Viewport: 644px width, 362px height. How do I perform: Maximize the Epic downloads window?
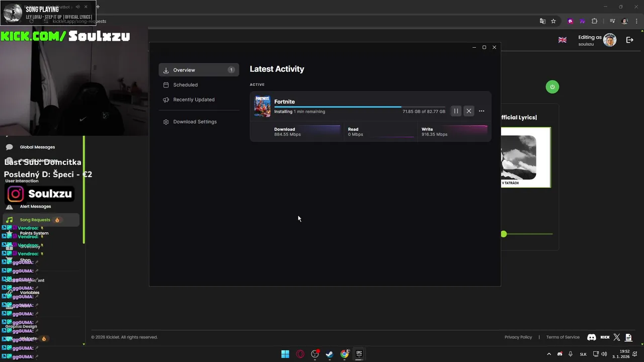tap(484, 47)
